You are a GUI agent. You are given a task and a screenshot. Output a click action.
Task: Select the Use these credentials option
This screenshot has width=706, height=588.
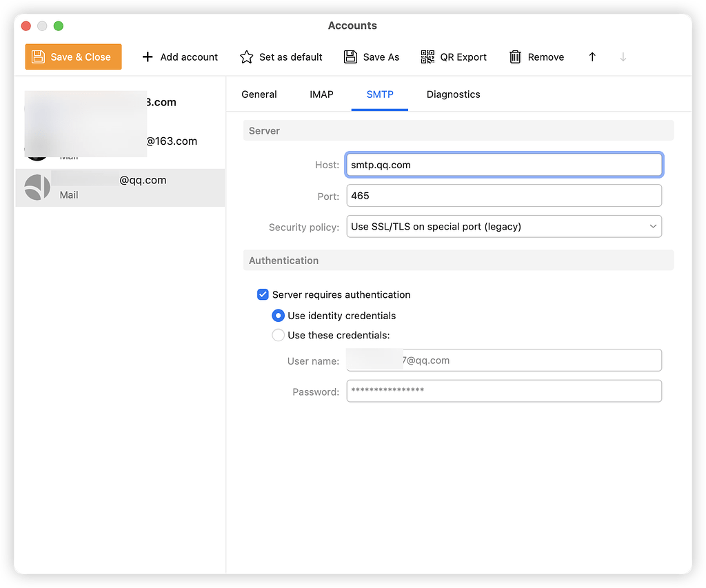click(278, 335)
